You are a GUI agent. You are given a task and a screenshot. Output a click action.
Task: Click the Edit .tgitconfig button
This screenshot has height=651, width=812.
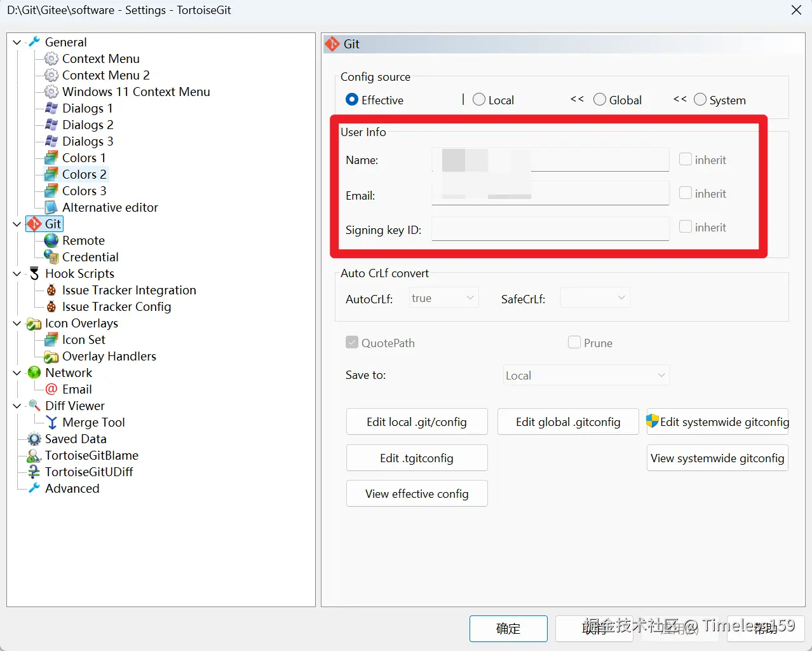417,458
